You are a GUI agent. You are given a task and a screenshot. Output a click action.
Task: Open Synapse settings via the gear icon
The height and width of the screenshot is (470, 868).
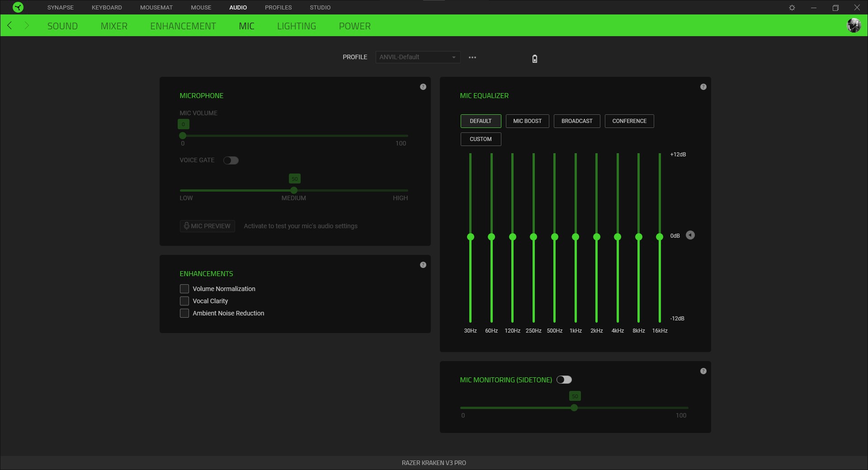point(793,7)
